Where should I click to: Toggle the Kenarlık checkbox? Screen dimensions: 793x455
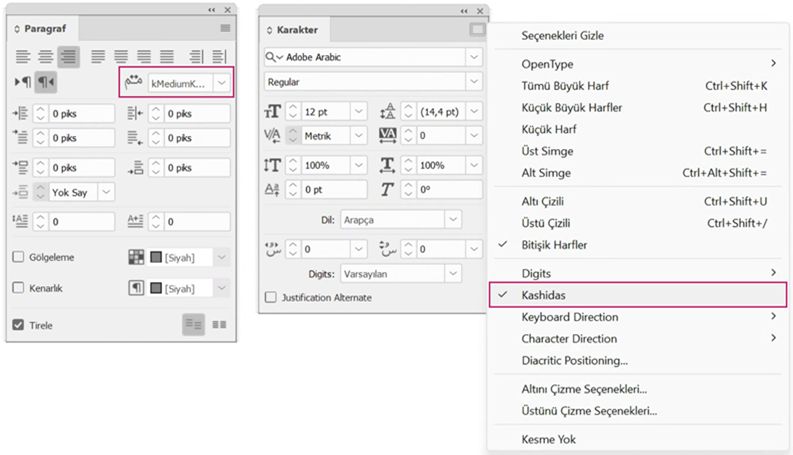(18, 288)
